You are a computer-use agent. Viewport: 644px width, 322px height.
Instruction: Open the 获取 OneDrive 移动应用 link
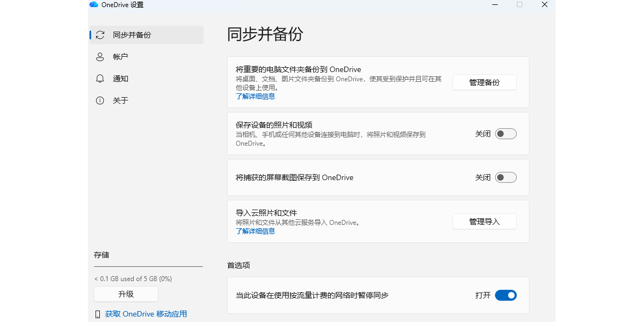click(x=146, y=314)
